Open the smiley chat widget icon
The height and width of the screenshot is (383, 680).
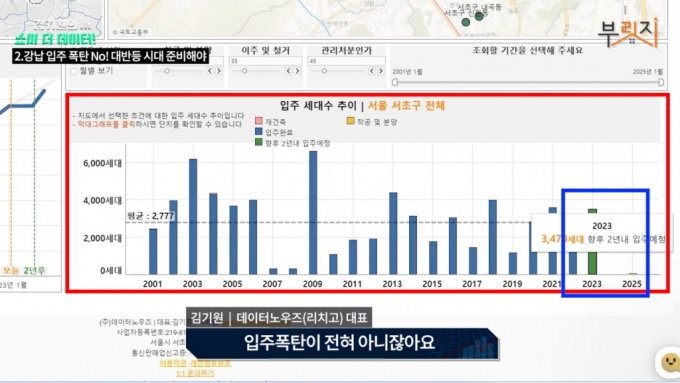(x=670, y=361)
